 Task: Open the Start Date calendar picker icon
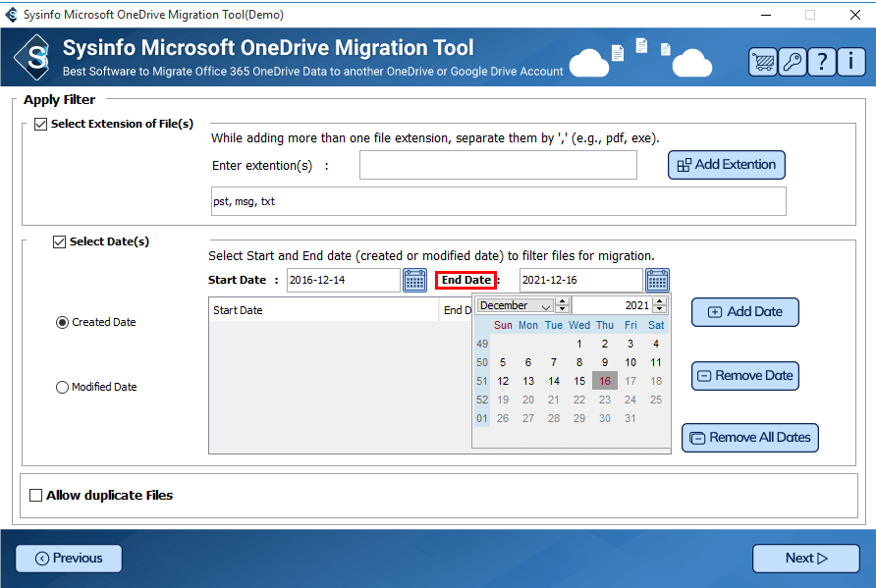tap(414, 280)
